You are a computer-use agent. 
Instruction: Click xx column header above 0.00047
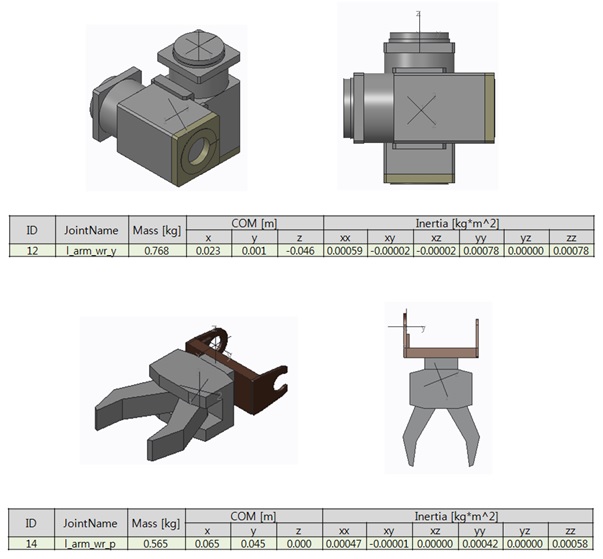tap(344, 531)
